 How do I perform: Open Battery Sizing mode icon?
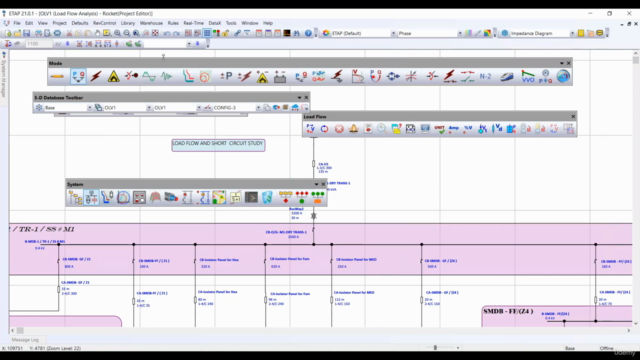[280, 76]
